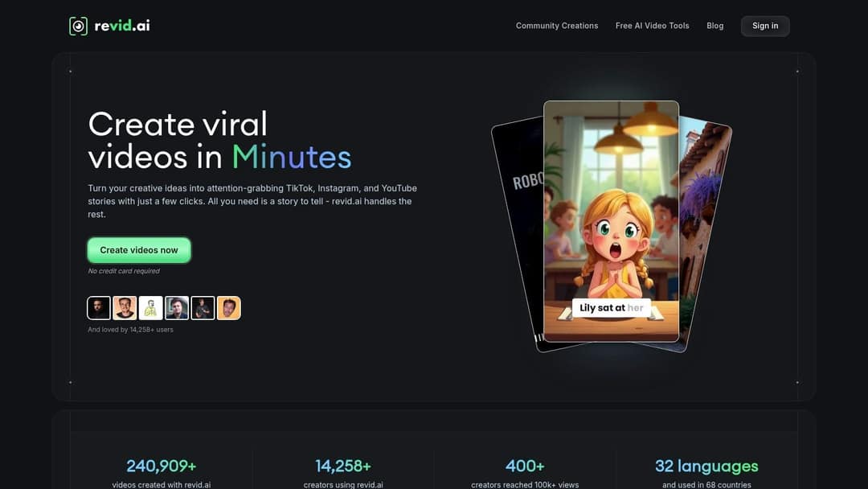This screenshot has width=868, height=489.
Task: Click the '400+' creators stat
Action: pyautogui.click(x=525, y=466)
